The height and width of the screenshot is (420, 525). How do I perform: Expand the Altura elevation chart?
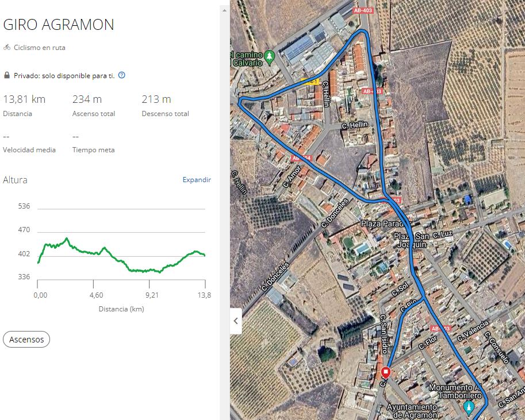(197, 180)
